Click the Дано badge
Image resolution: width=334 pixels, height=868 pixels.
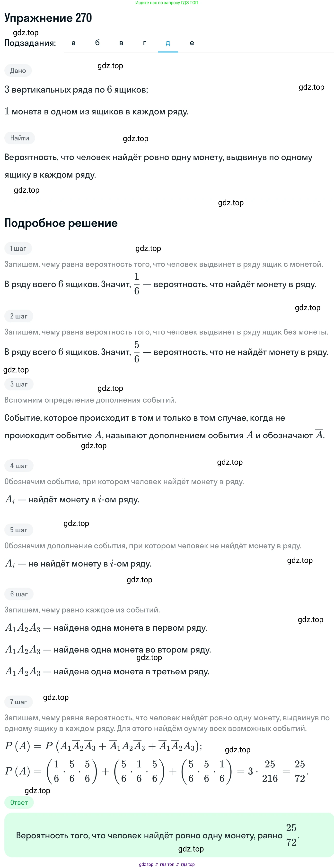coord(18,70)
